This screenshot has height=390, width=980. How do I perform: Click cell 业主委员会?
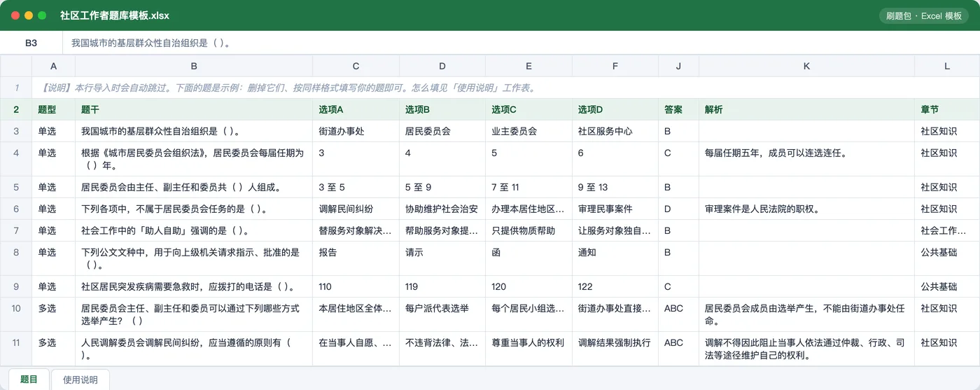(528, 131)
